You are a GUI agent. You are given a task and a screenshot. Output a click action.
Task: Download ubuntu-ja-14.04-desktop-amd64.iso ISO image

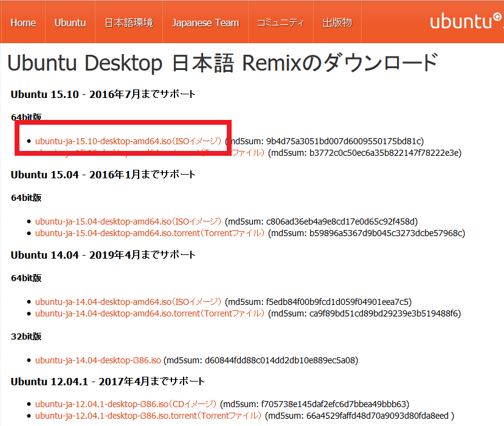point(128,302)
